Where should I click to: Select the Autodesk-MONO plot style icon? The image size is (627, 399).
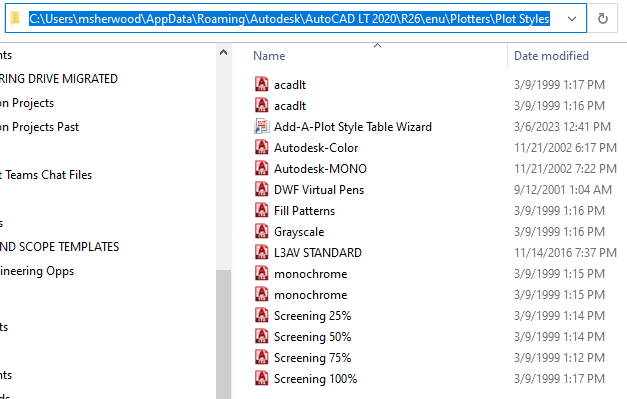262,168
